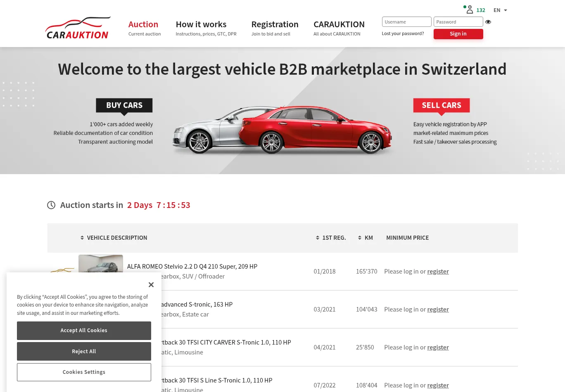Accept all cookies

click(x=84, y=331)
